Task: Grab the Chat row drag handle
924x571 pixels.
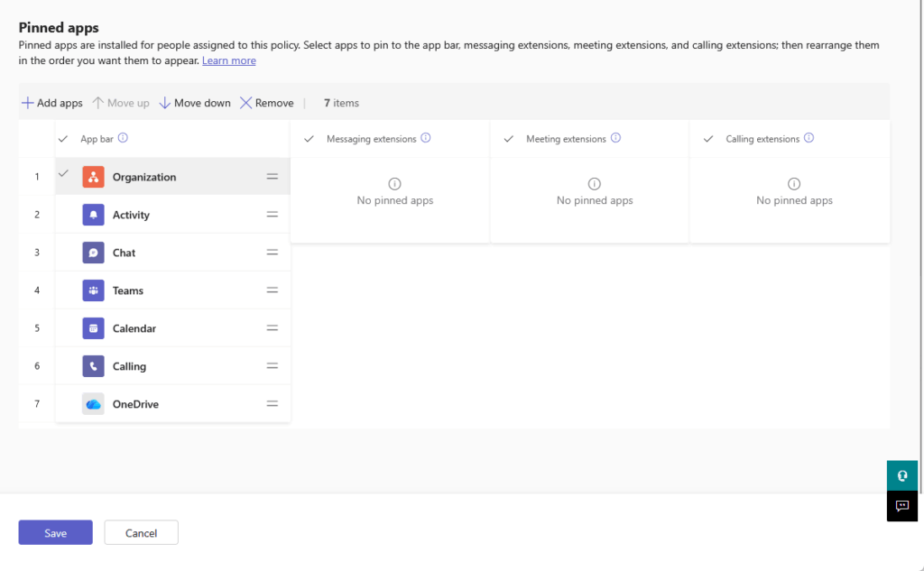Action: 272,253
